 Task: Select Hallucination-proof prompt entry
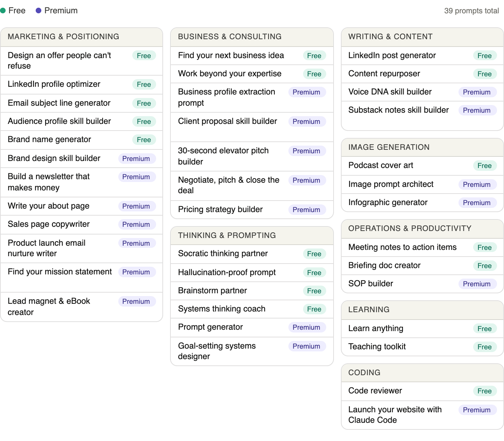(x=252, y=272)
